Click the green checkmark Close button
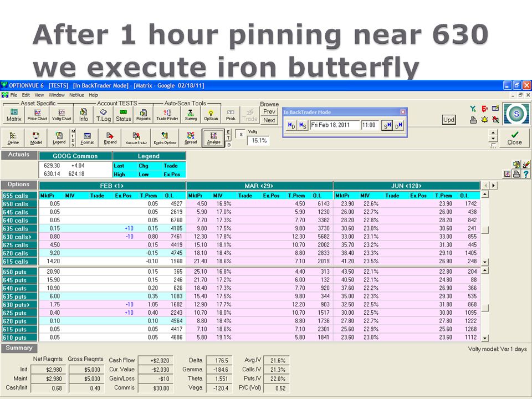The image size is (532, 399). pos(514,138)
